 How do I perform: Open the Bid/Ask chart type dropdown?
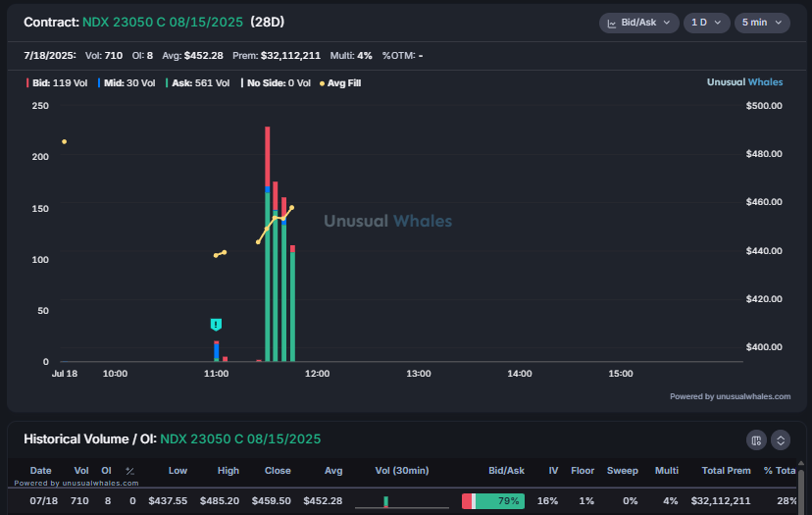click(x=638, y=23)
